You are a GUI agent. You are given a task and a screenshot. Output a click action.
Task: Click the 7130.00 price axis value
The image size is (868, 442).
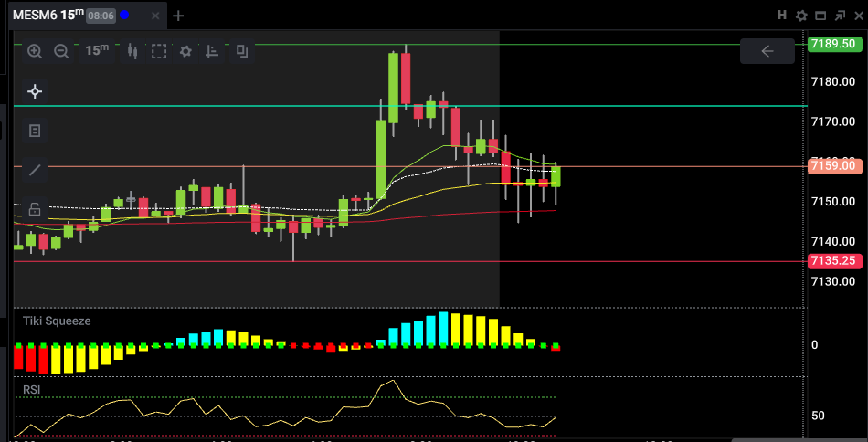point(833,281)
